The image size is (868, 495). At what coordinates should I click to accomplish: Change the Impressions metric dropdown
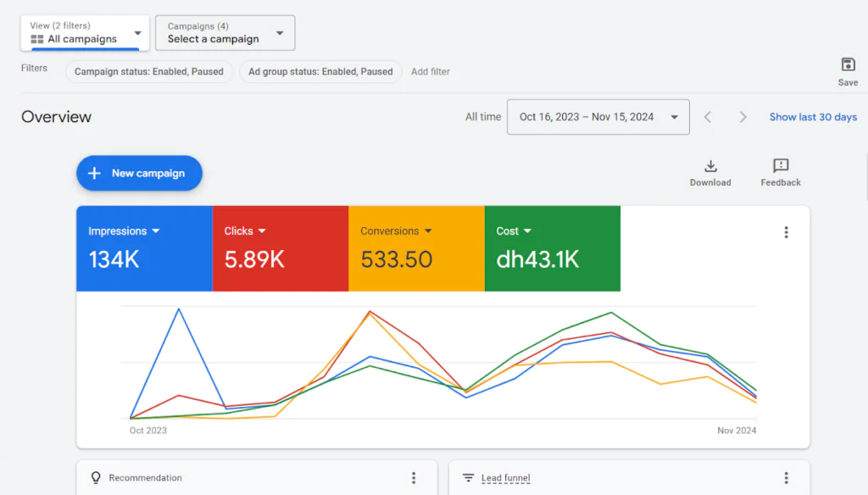coord(156,231)
